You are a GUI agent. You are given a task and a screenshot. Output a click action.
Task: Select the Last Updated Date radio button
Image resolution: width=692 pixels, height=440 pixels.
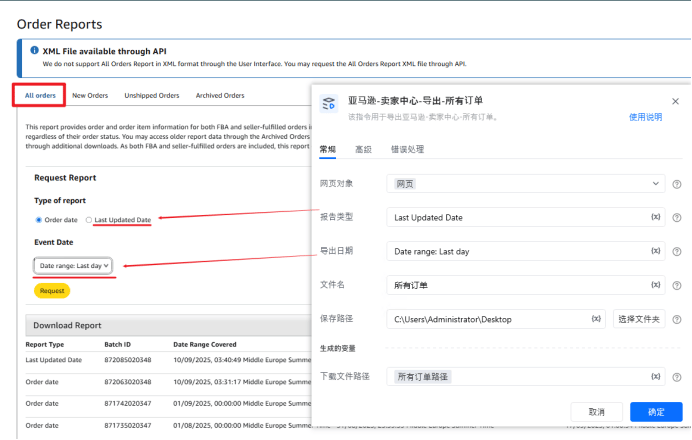[x=89, y=220]
